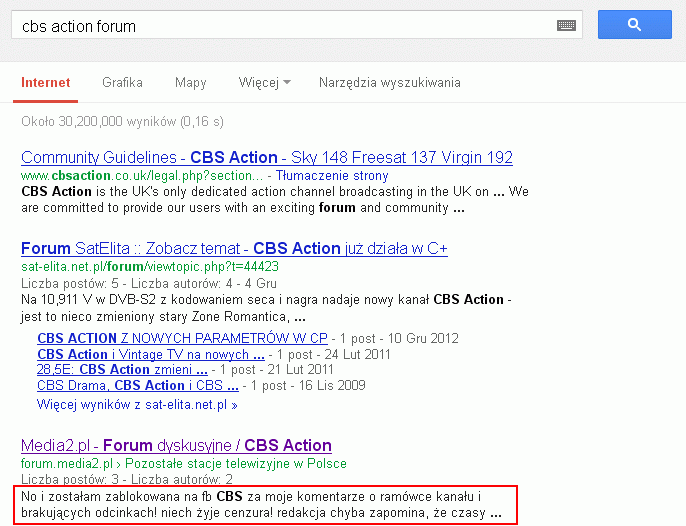The image size is (686, 526).
Task: Switch to the Grafika tab
Action: pyautogui.click(x=122, y=83)
